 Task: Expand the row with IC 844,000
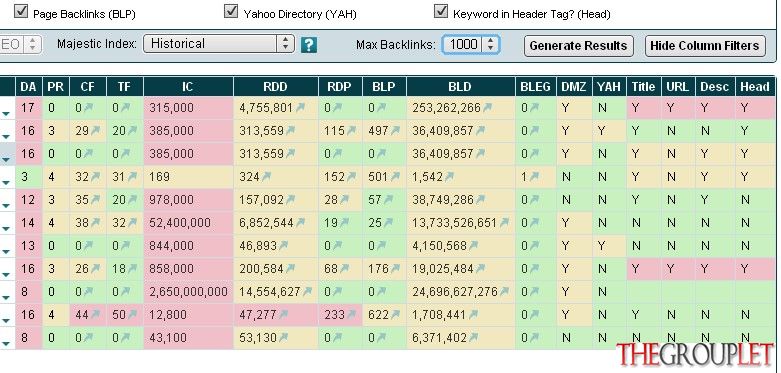[x=6, y=251]
